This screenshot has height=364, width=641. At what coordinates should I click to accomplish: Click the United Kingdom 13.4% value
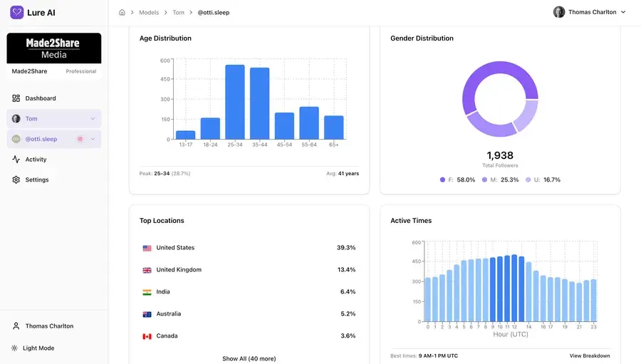pos(346,269)
